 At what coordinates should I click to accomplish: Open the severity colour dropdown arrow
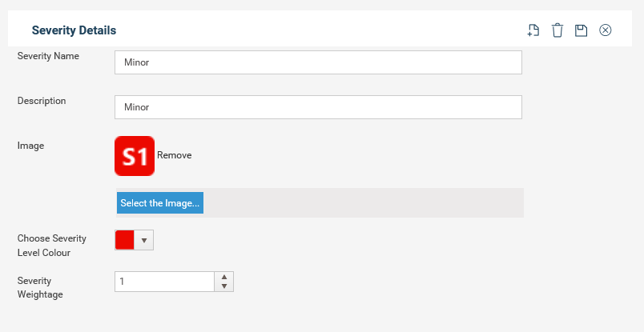(144, 241)
